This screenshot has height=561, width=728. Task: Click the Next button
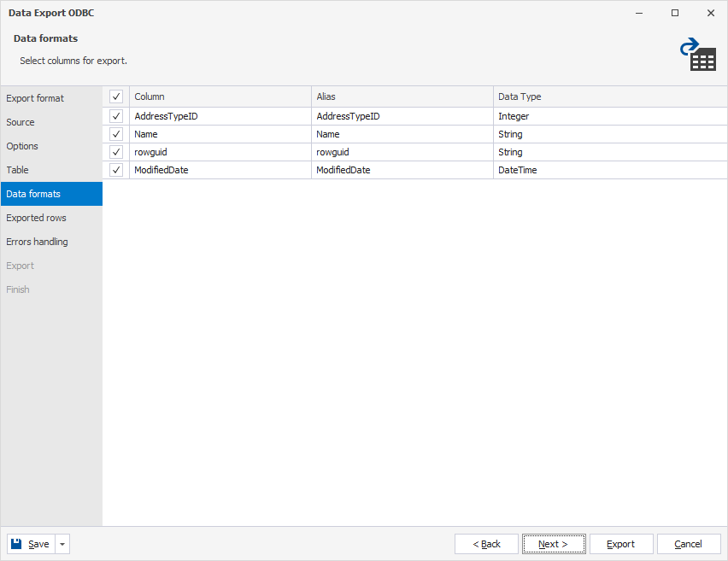(554, 544)
